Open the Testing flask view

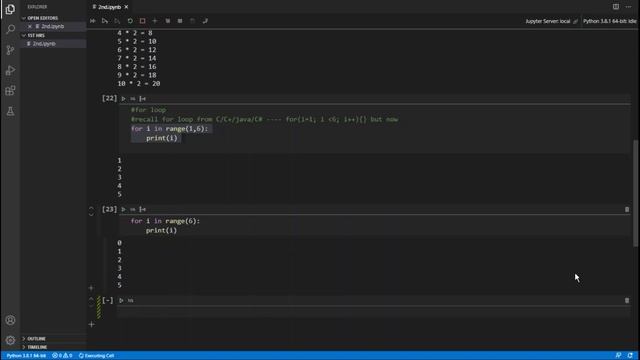coord(10,111)
